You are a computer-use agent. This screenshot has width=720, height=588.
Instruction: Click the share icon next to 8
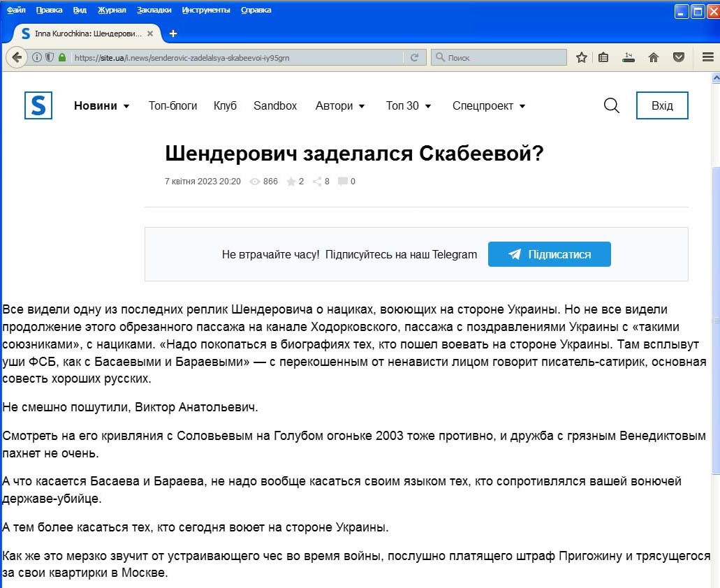point(317,182)
